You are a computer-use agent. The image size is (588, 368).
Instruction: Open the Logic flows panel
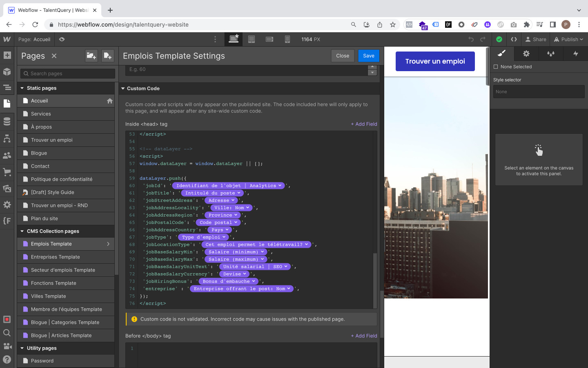click(7, 139)
